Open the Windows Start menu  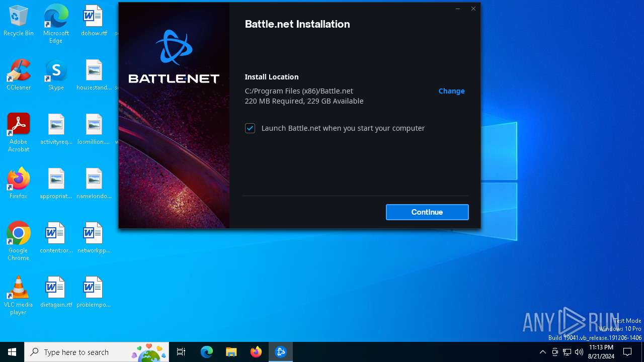click(12, 352)
